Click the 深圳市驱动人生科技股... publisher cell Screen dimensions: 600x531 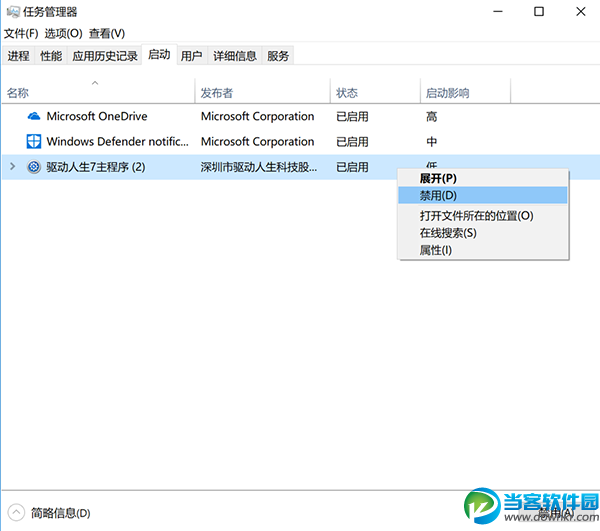click(259, 167)
